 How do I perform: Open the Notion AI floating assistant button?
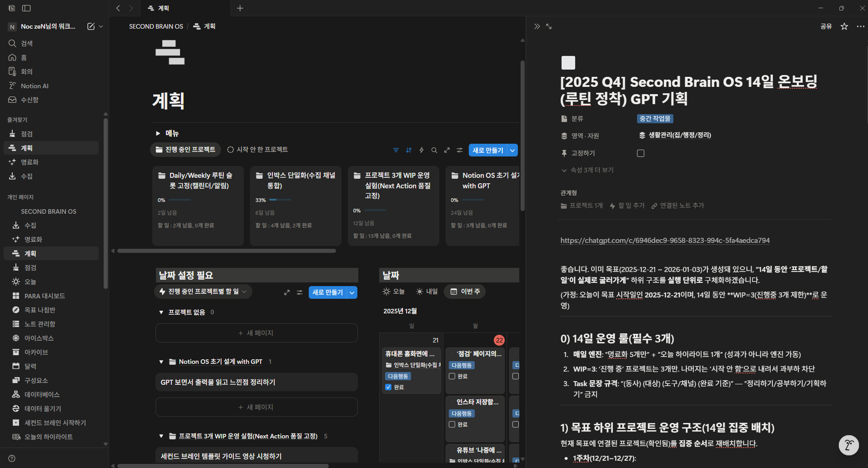[848, 445]
